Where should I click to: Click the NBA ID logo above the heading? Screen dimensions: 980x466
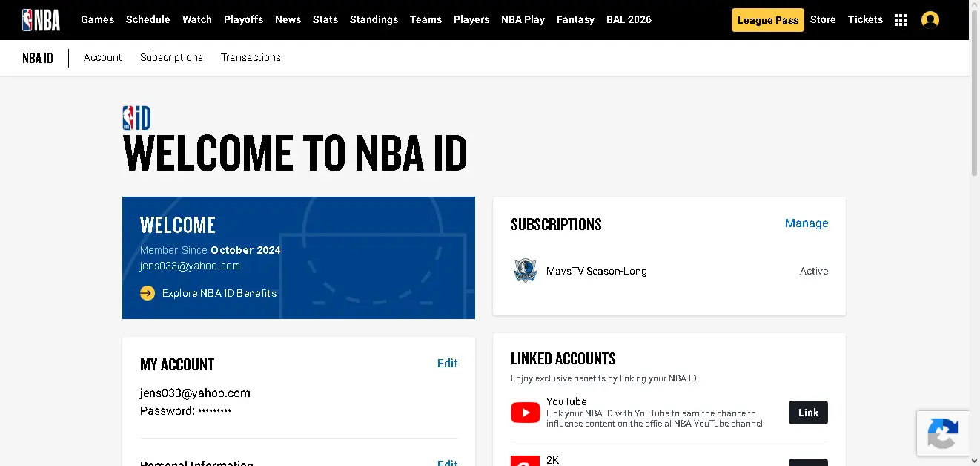point(137,118)
